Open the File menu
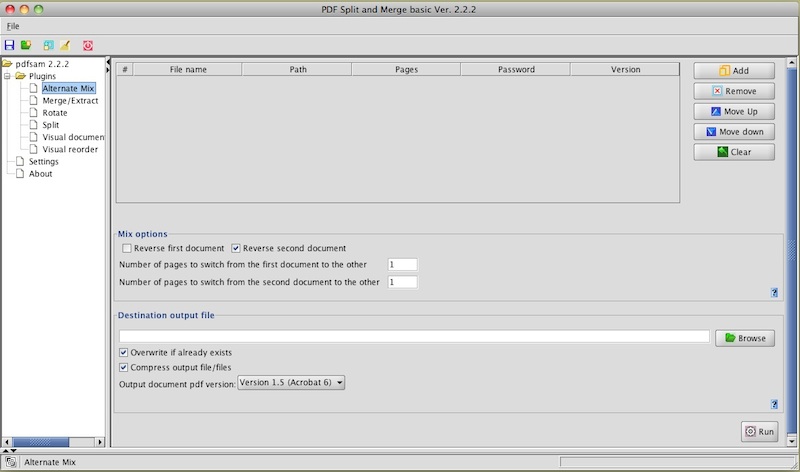Image resolution: width=800 pixels, height=472 pixels. (13, 25)
